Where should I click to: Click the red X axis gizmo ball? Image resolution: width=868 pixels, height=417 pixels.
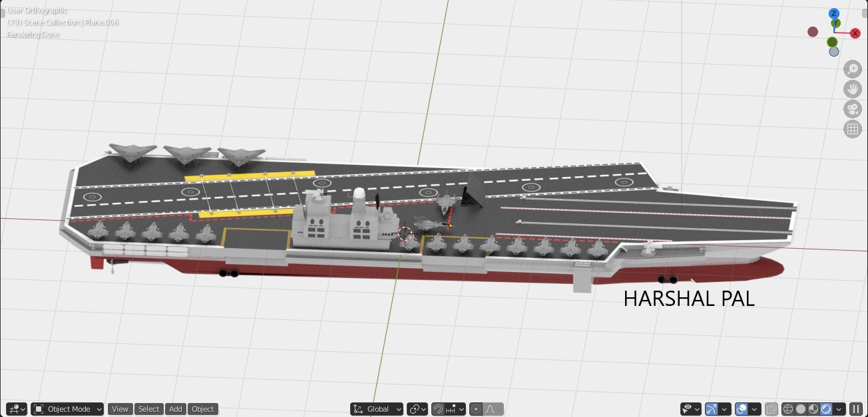click(x=855, y=33)
